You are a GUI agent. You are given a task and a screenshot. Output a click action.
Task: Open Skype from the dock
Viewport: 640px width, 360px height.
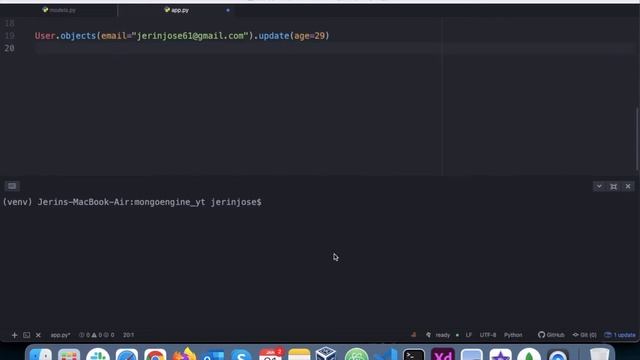[241, 355]
